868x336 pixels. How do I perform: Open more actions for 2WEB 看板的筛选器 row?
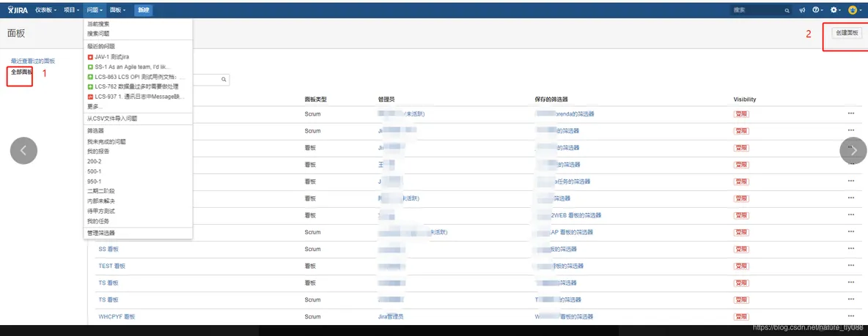click(851, 215)
